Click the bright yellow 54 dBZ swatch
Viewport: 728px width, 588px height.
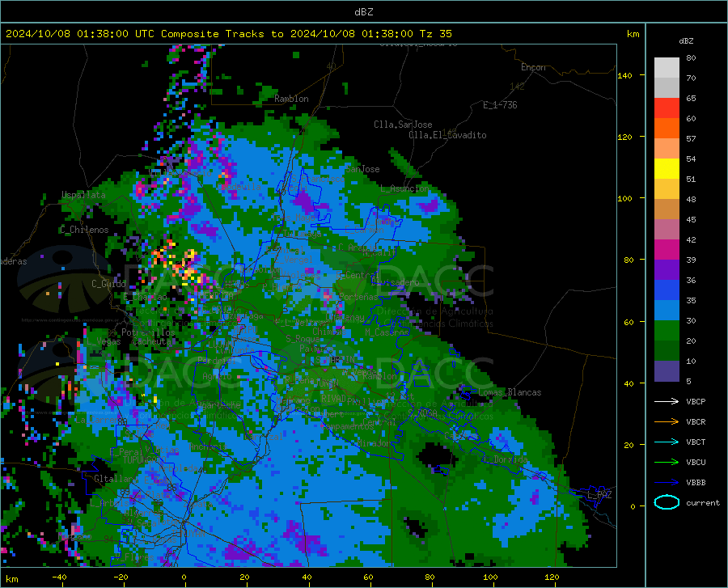(x=667, y=169)
